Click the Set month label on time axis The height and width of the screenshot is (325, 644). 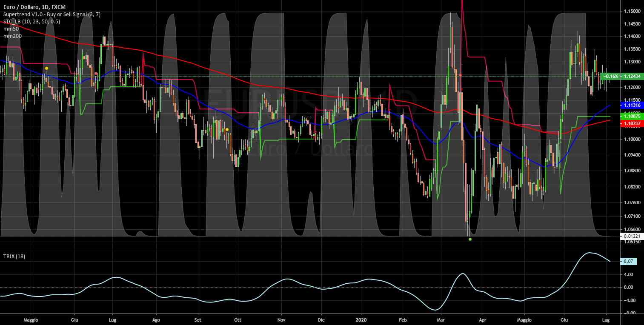197,319
